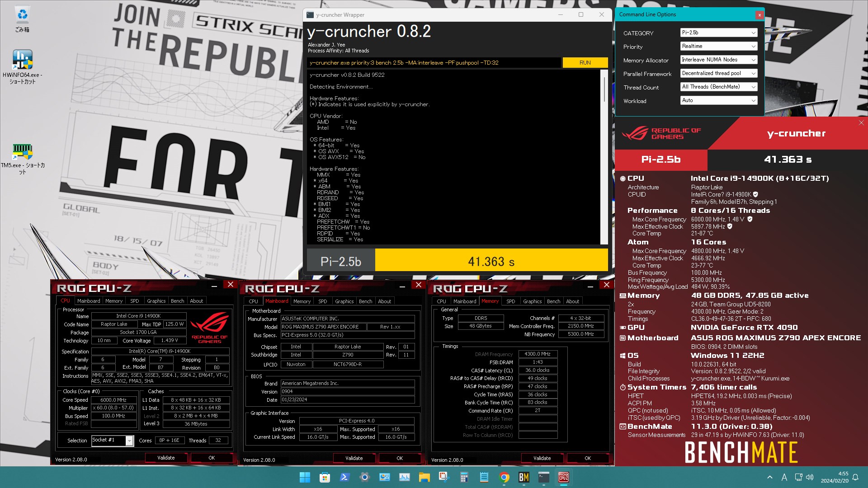
Task: Close the BenchMate y-cruncher result panel
Action: (x=861, y=123)
